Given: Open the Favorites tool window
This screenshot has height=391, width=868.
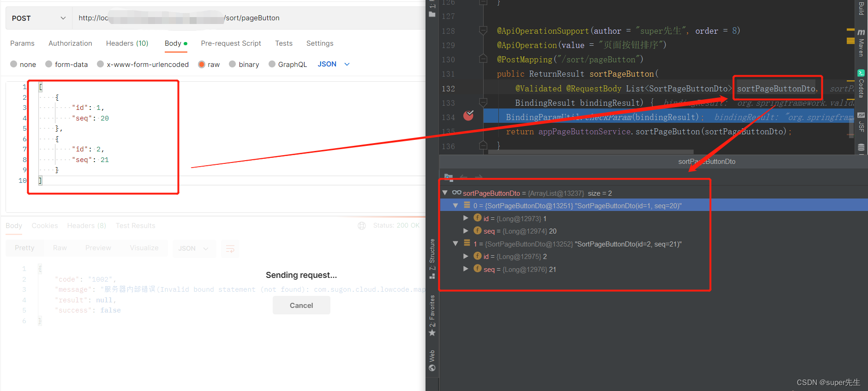Looking at the screenshot, I should 432,315.
